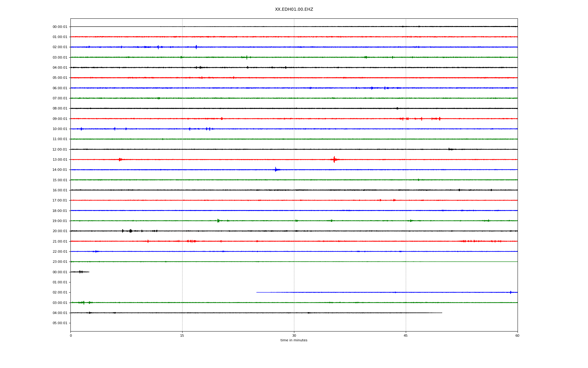Select the 23:00:01 row label
588x368 pixels.
60,262
